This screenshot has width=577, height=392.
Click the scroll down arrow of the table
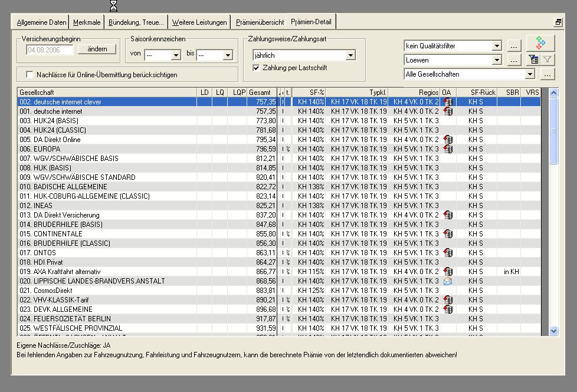click(553, 331)
